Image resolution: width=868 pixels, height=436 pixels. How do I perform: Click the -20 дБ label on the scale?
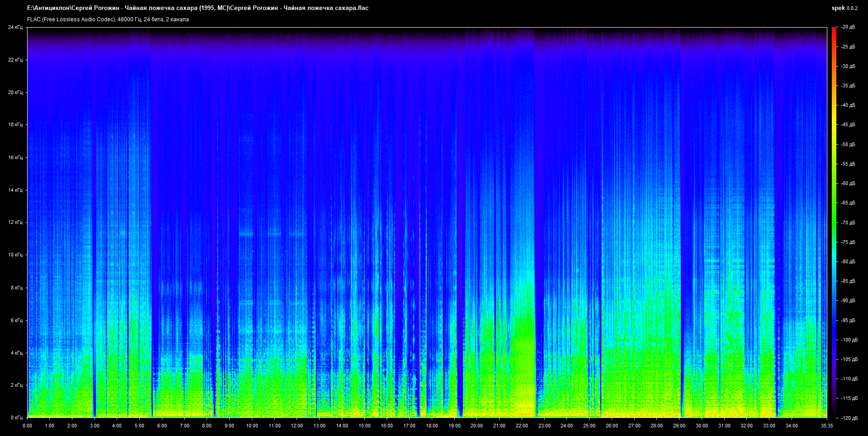point(848,27)
